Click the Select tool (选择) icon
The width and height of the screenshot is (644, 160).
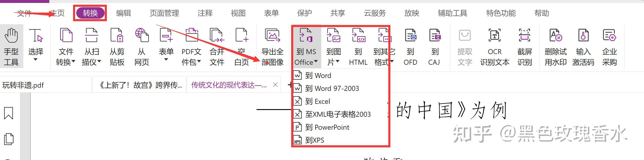coord(36,36)
